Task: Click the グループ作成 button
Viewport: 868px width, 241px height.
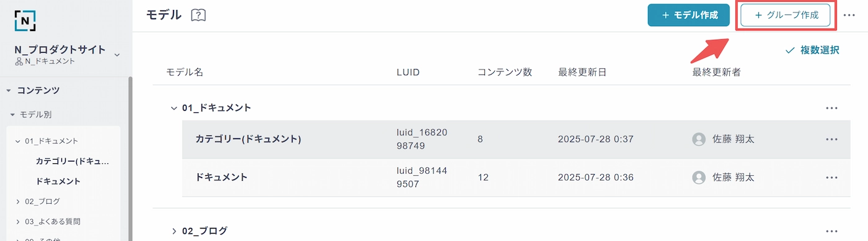Action: (786, 15)
